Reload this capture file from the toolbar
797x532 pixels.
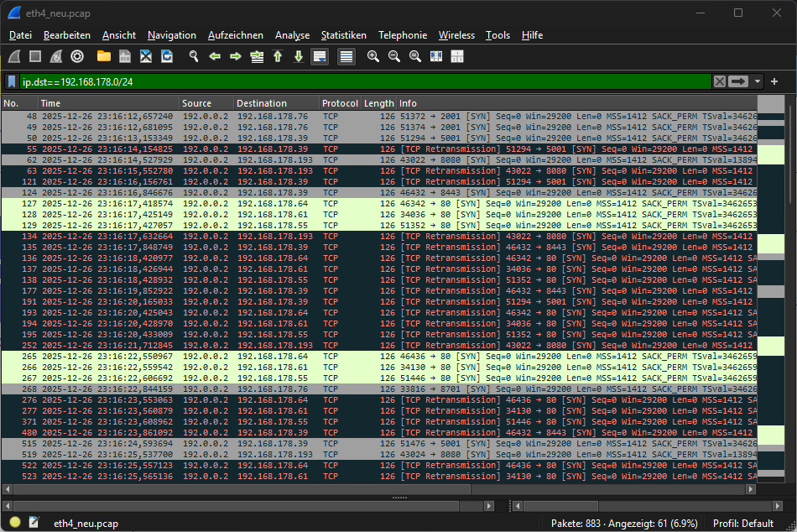[167, 56]
